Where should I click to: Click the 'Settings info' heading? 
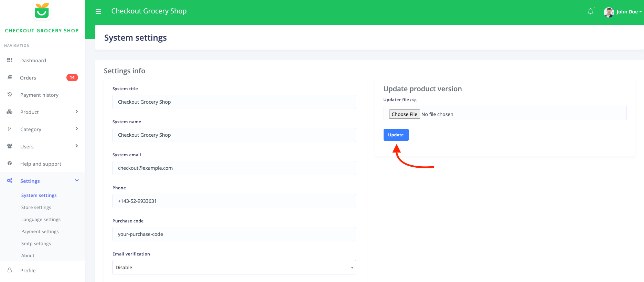[x=125, y=71]
